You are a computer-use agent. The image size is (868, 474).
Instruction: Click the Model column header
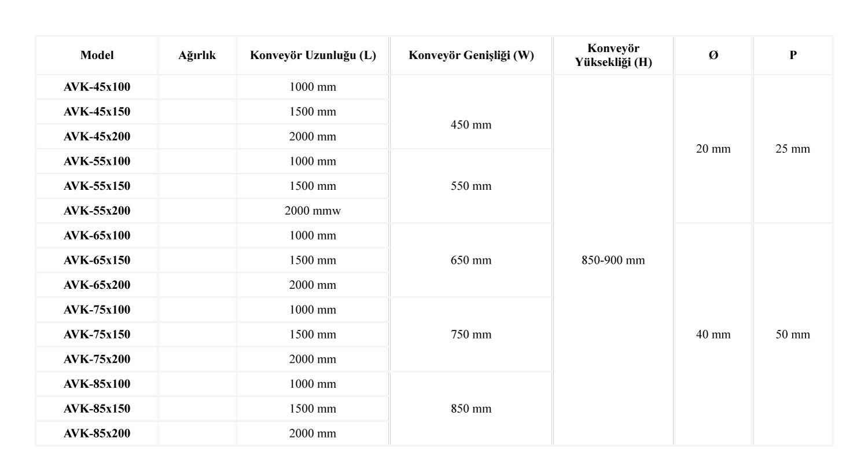click(97, 55)
